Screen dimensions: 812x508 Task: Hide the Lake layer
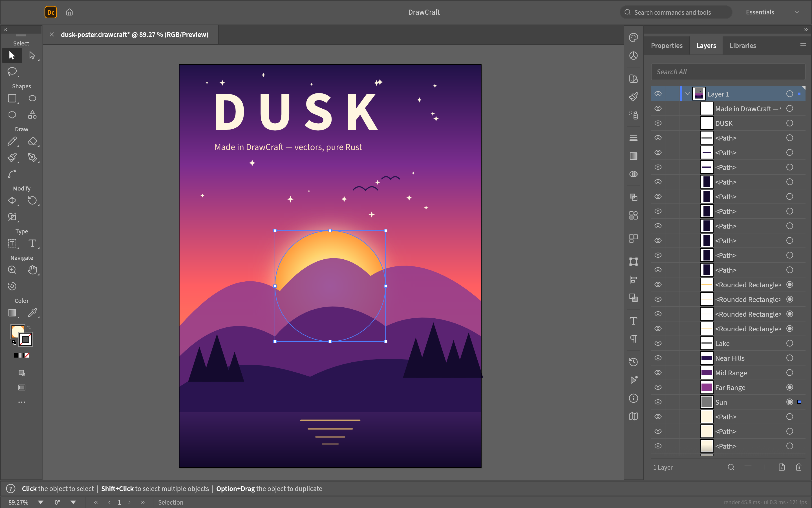pyautogui.click(x=658, y=343)
